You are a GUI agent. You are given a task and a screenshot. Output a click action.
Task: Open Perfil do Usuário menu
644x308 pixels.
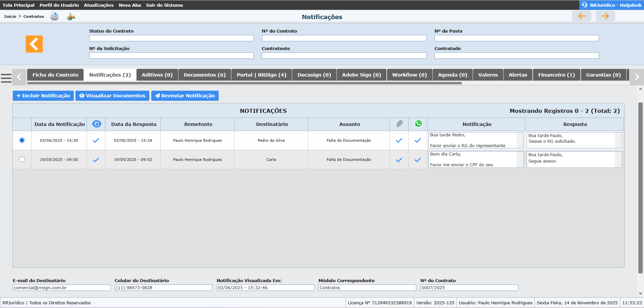(59, 5)
